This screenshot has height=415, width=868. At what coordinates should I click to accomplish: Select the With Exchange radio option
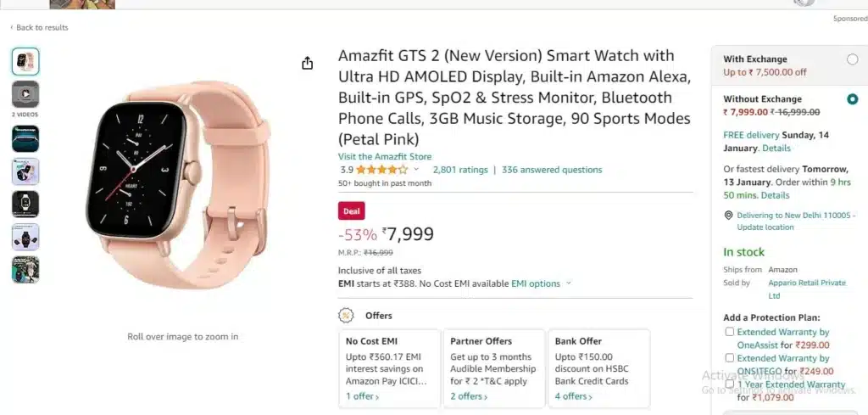pyautogui.click(x=853, y=59)
